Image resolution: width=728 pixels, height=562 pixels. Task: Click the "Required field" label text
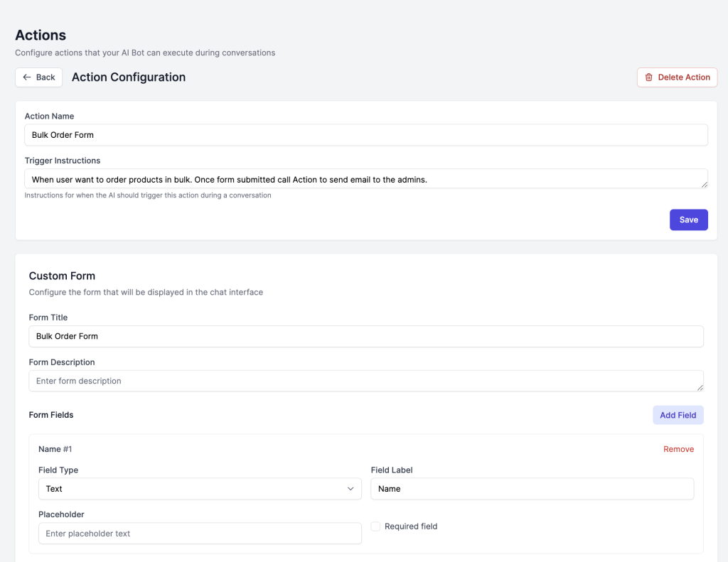pos(411,526)
